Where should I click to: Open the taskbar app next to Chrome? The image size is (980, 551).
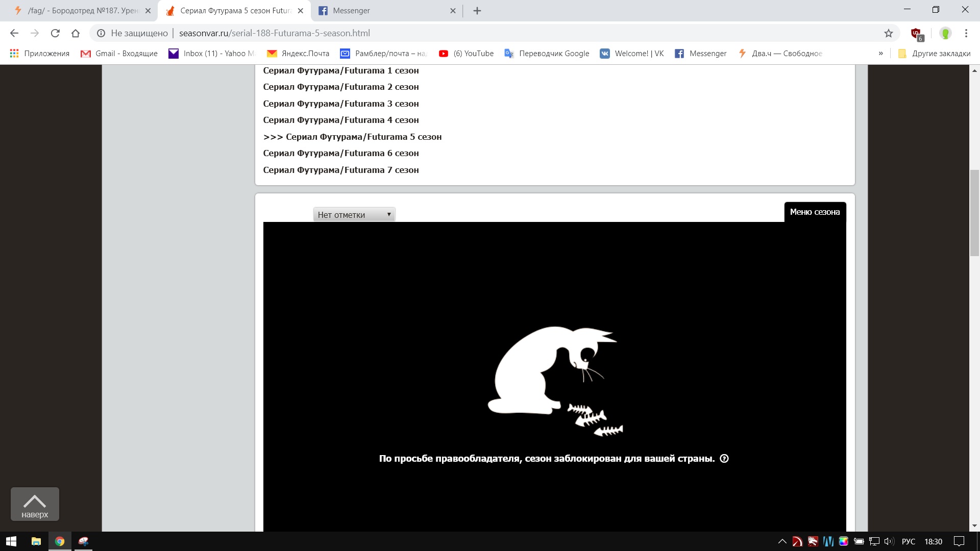pyautogui.click(x=84, y=541)
